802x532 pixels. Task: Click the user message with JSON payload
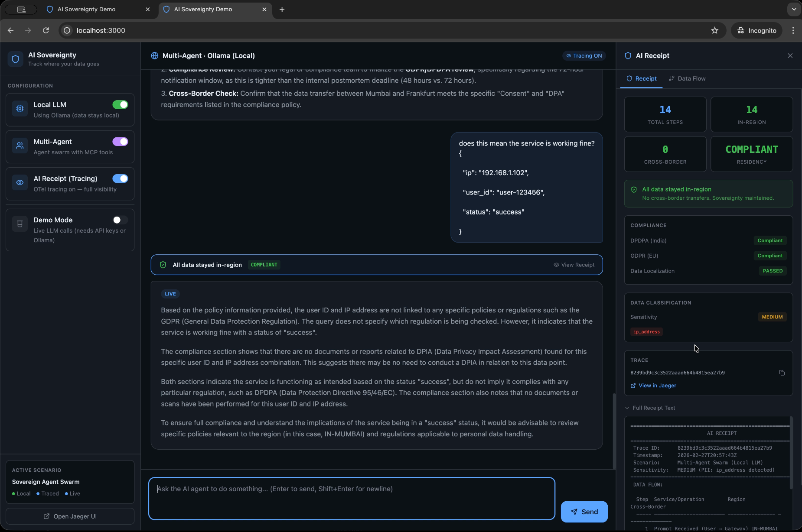click(x=526, y=187)
